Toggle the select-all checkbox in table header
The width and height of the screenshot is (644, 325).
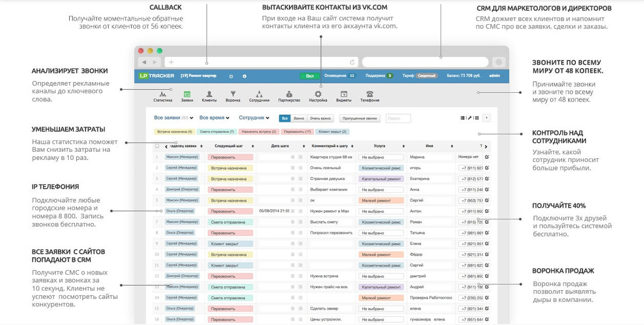pos(157,146)
